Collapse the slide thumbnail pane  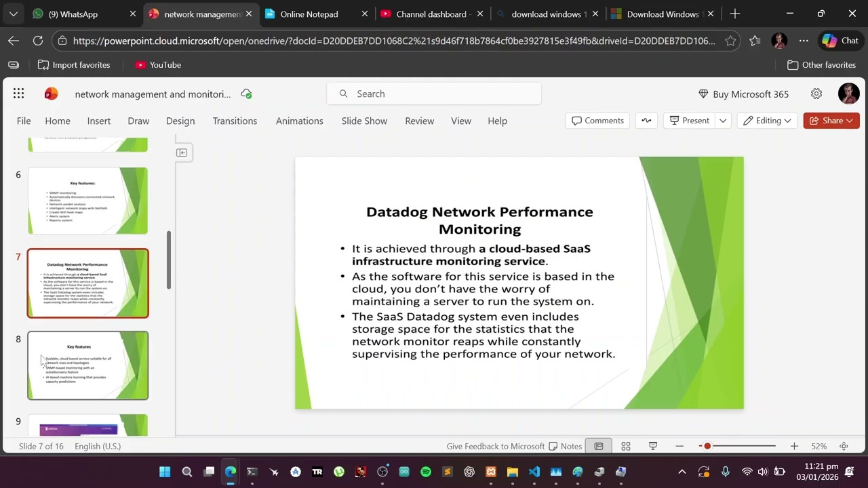coord(182,152)
